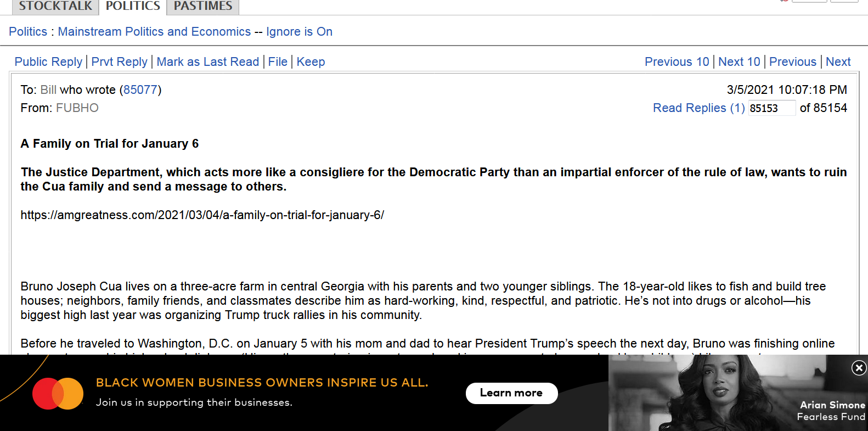
Task: Go to Previous 10 messages
Action: [677, 62]
